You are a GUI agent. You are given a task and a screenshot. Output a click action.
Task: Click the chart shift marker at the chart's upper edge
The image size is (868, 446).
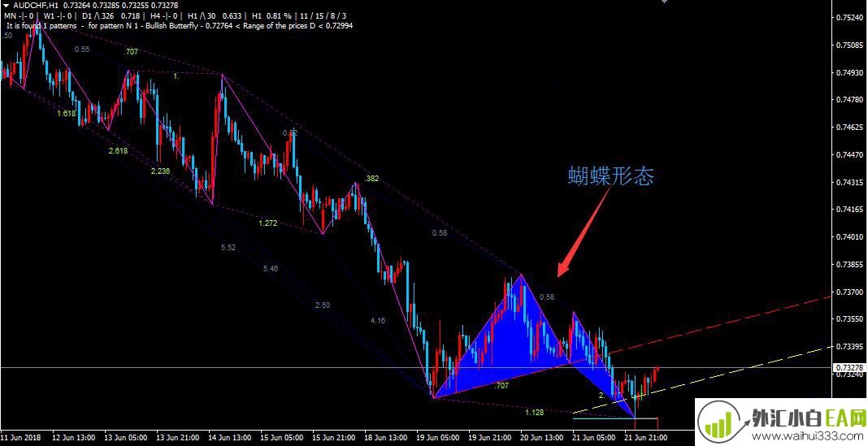(x=665, y=2)
